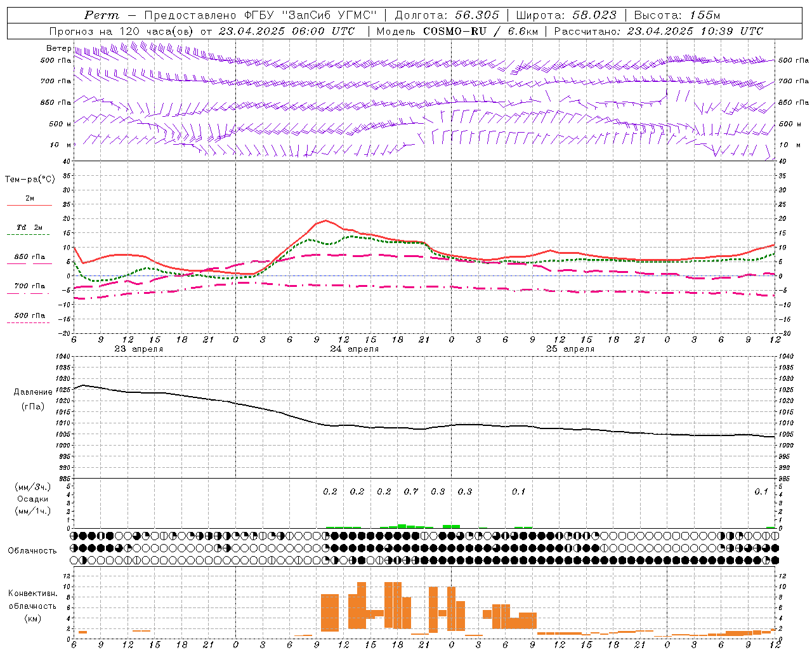This screenshot has height=650, width=812.
Task: Select the "(гПа)" unit under Давление
Action: [32, 406]
